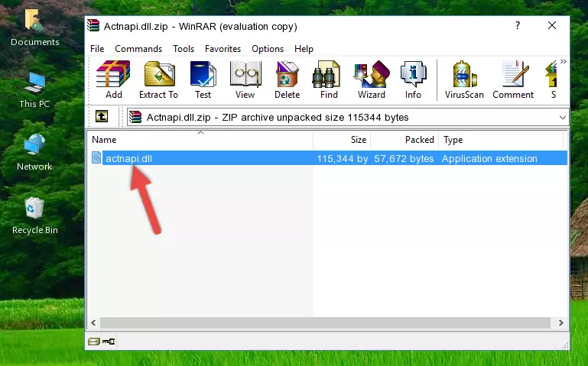Click the title bar question mark button
The width and height of the screenshot is (588, 366).
tap(518, 25)
